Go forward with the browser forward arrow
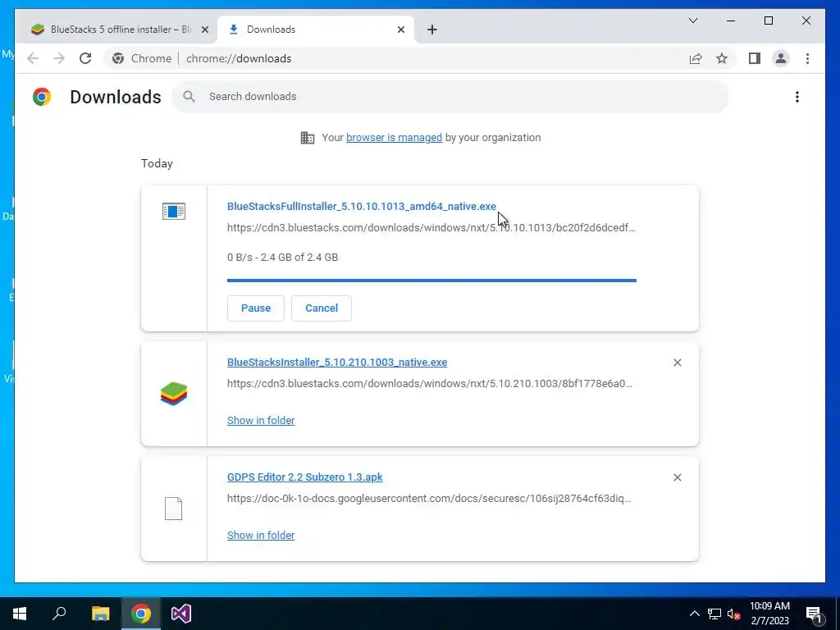 point(59,58)
